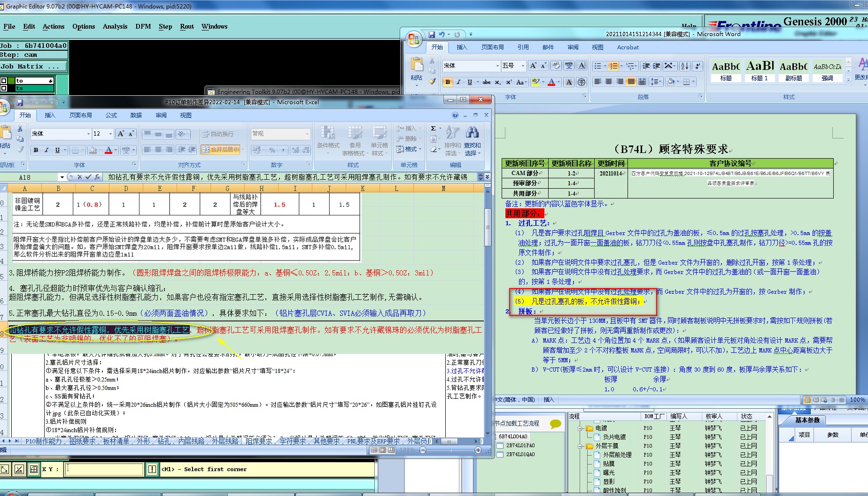Open the 钻孔 sheet tab
Screen dimensions: 868x496
(x=164, y=441)
